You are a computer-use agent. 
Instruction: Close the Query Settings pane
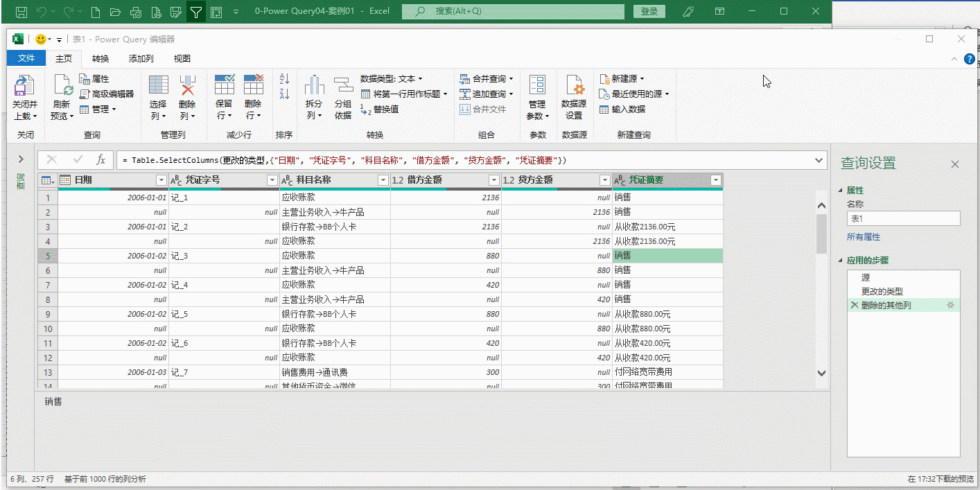point(955,164)
